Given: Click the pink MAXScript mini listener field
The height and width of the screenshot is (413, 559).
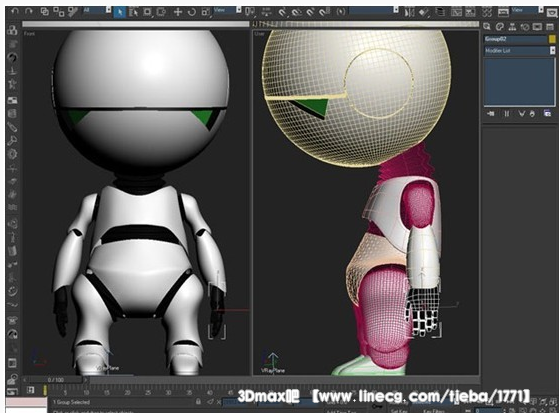Looking at the screenshot, I should pyautogui.click(x=26, y=402).
